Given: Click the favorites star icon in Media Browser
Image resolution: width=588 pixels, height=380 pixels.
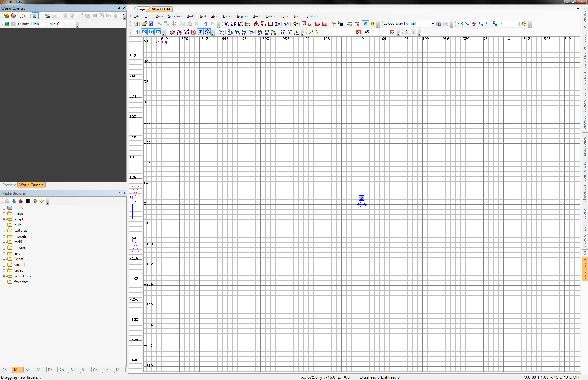Looking at the screenshot, I should (42, 201).
